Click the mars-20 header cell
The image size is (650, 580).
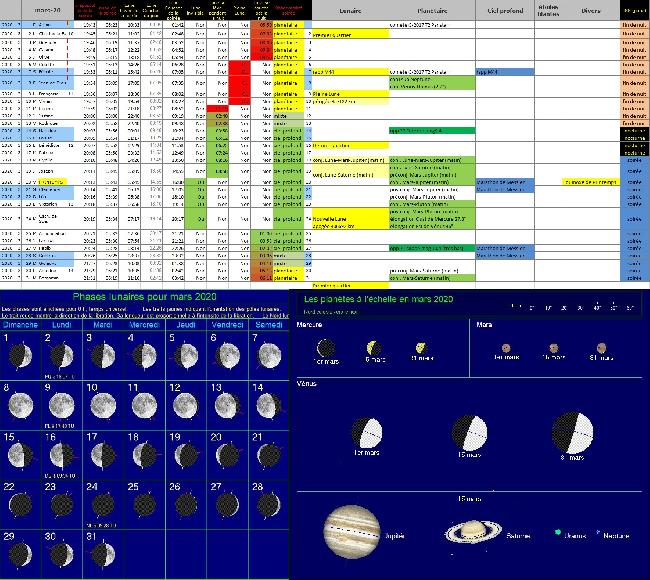tap(48, 10)
